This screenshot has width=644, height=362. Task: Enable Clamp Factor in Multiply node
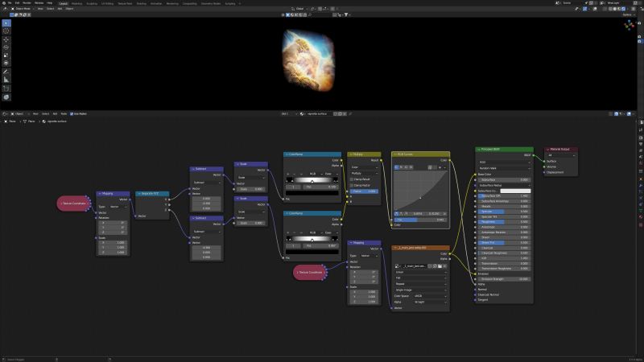[352, 185]
